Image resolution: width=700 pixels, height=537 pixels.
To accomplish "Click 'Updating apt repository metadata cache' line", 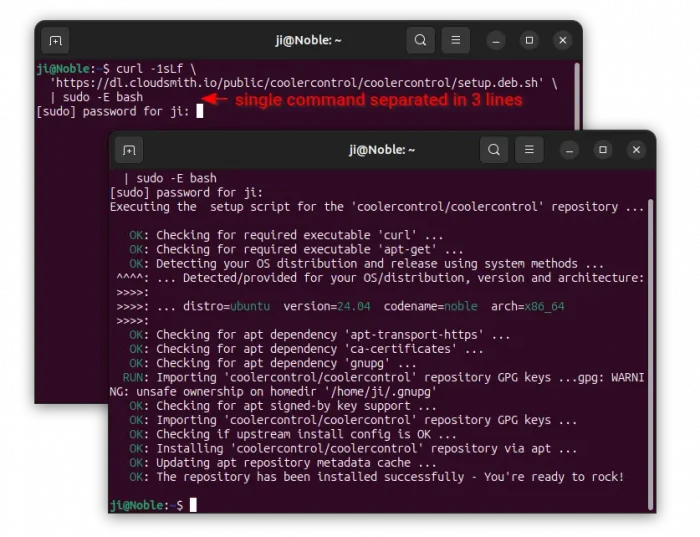I will click(283, 463).
